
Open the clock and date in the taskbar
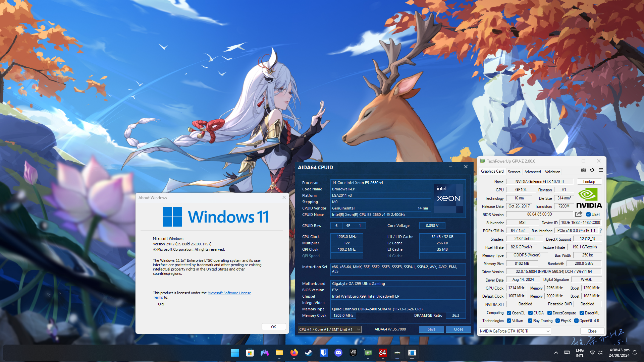click(x=619, y=353)
